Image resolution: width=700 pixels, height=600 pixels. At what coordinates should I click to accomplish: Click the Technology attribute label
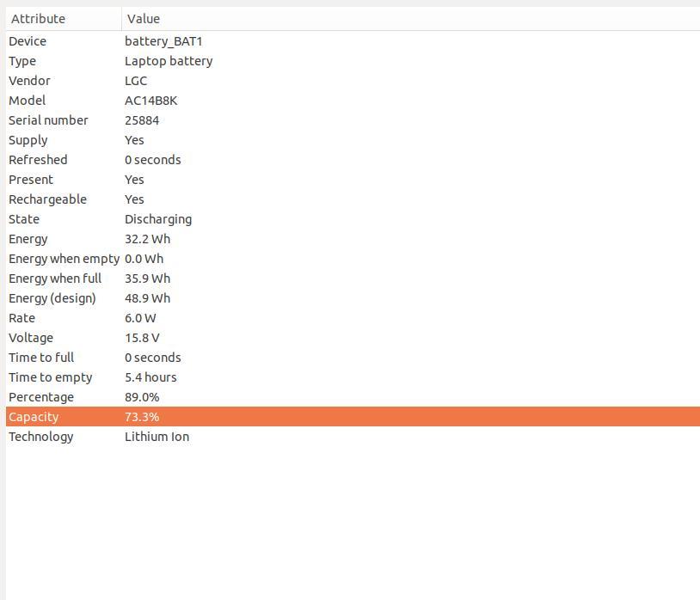click(x=41, y=437)
